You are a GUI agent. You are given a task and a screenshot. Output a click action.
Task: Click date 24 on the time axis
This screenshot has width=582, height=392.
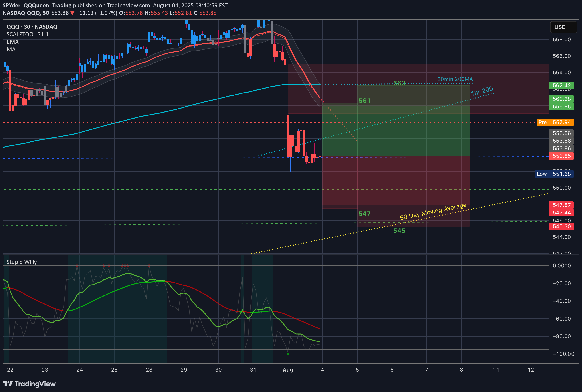[80, 370]
